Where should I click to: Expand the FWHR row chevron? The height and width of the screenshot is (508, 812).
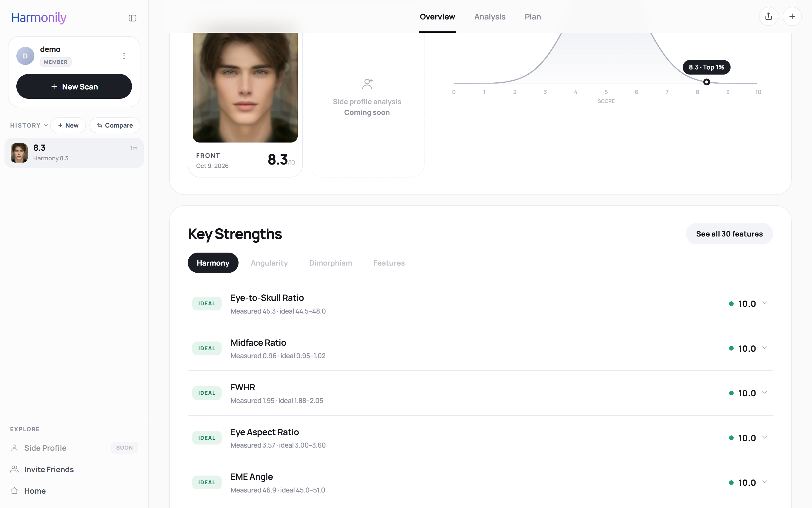tap(764, 392)
